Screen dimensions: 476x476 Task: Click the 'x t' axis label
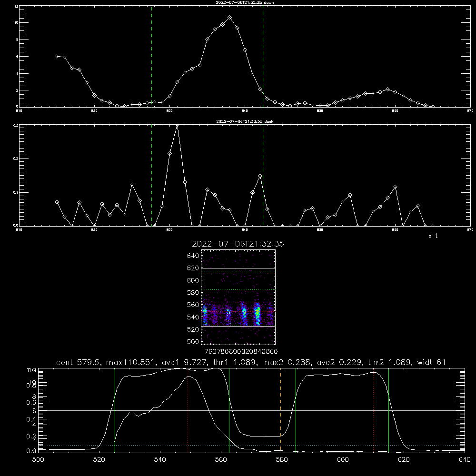pyautogui.click(x=433, y=236)
